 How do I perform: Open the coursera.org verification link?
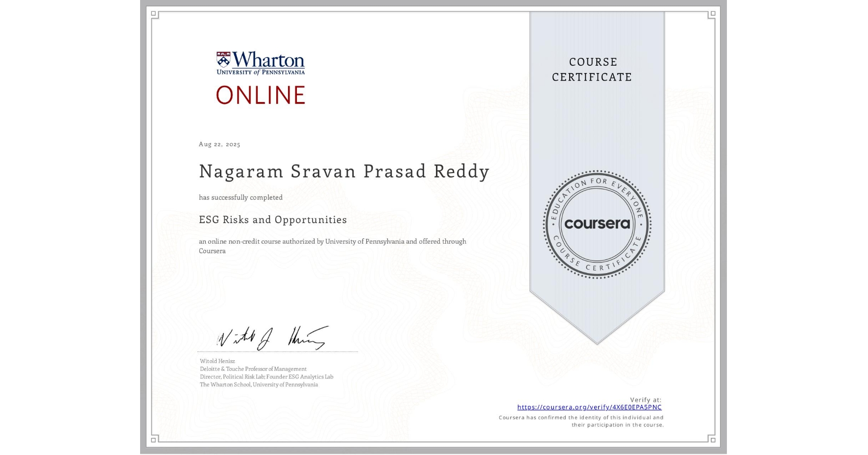(589, 407)
